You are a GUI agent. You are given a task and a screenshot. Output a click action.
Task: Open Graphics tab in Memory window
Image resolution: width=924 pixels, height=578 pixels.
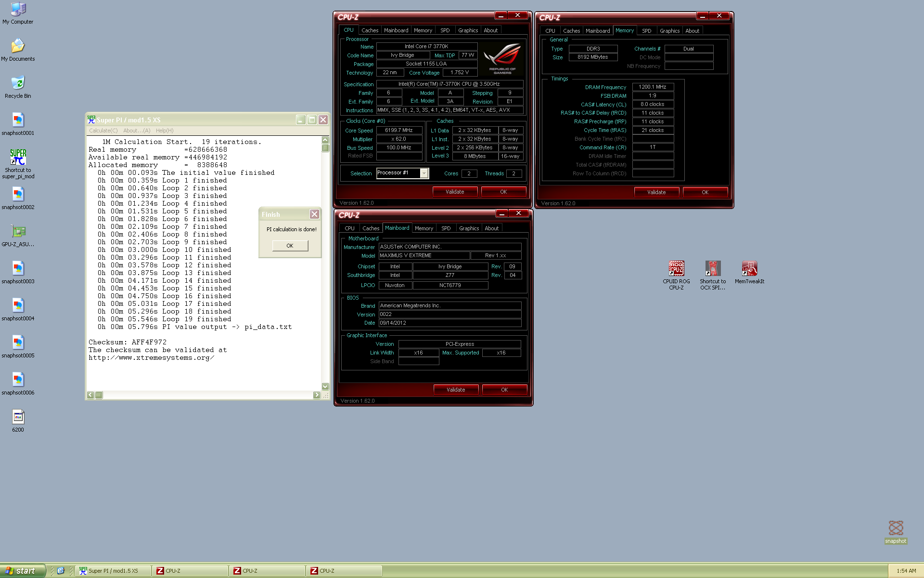tap(669, 31)
